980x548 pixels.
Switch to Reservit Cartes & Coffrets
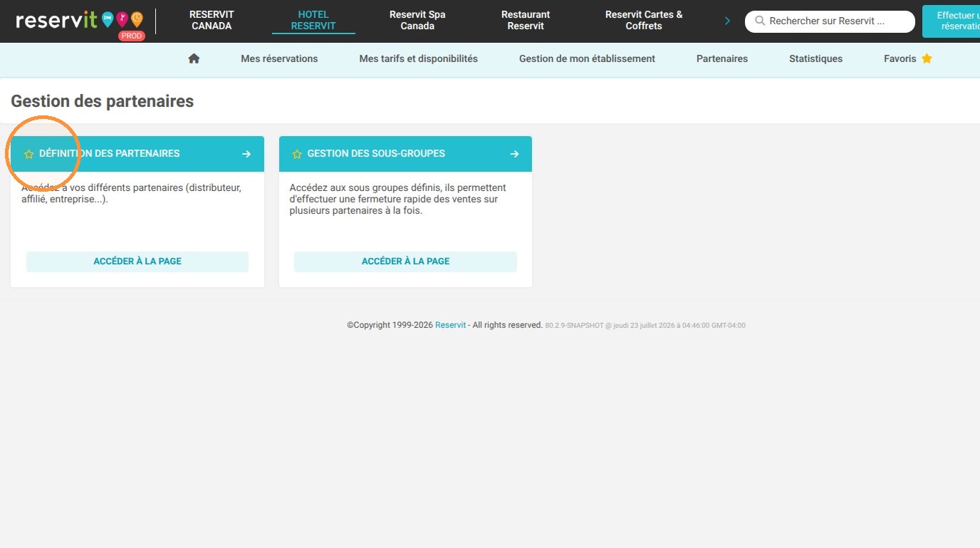644,20
